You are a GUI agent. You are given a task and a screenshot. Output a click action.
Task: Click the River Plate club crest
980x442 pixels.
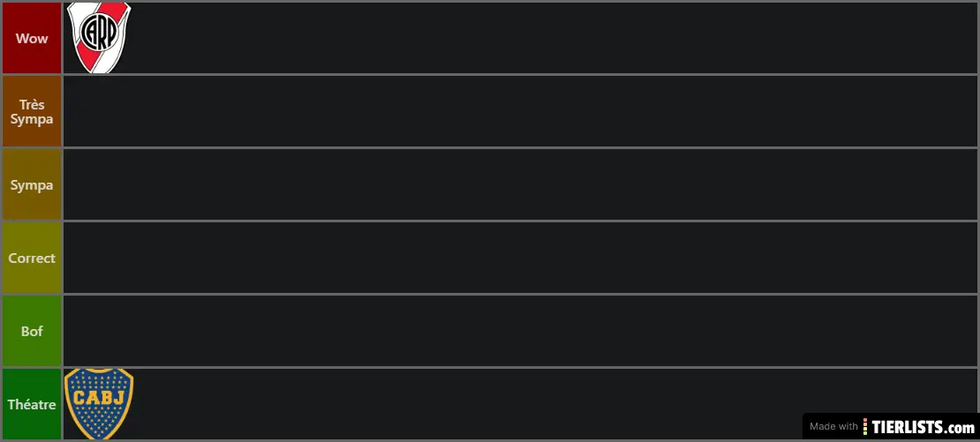click(99, 38)
